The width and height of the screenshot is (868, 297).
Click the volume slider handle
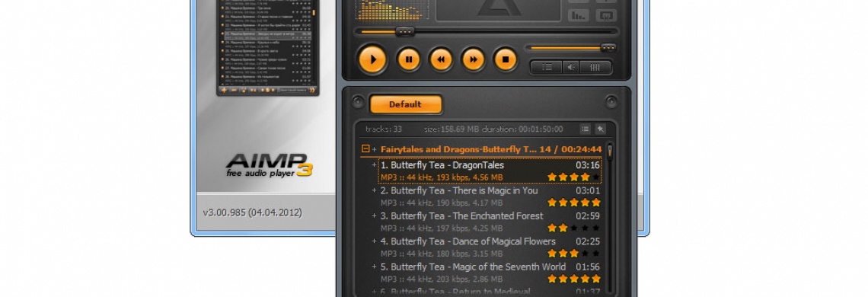[608, 48]
